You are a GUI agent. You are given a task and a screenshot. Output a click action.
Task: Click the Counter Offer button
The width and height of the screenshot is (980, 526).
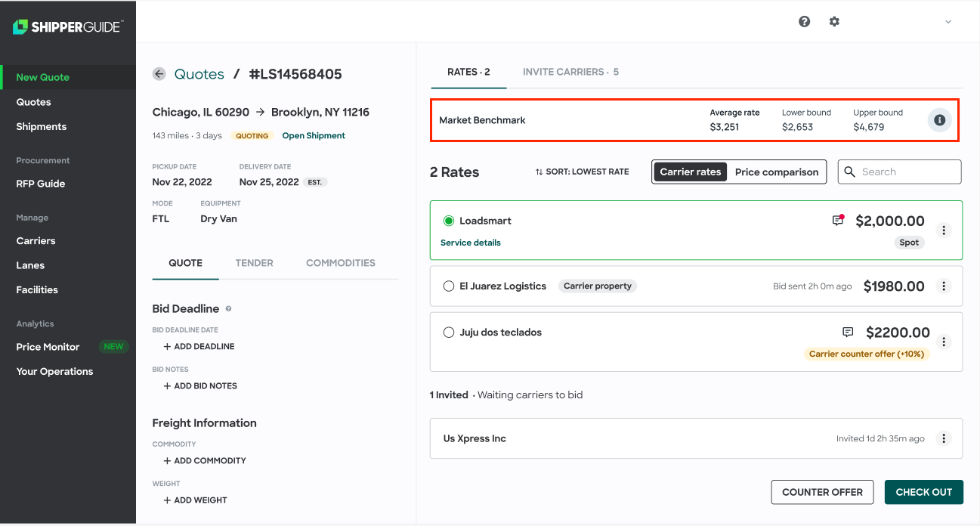click(x=822, y=492)
